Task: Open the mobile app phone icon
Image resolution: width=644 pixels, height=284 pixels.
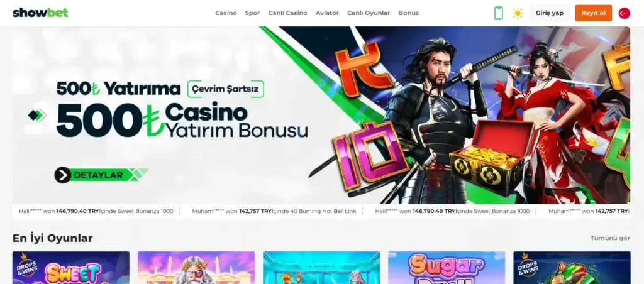Action: coord(498,13)
